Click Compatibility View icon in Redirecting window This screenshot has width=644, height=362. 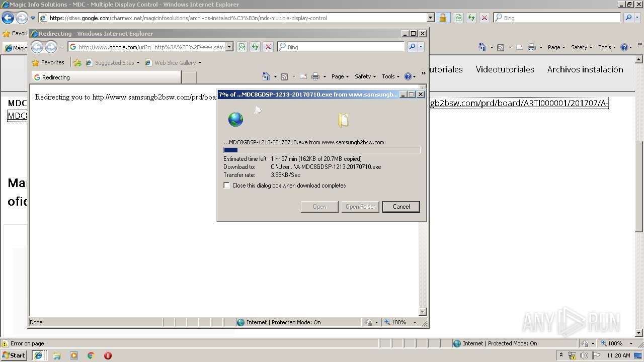click(x=242, y=47)
